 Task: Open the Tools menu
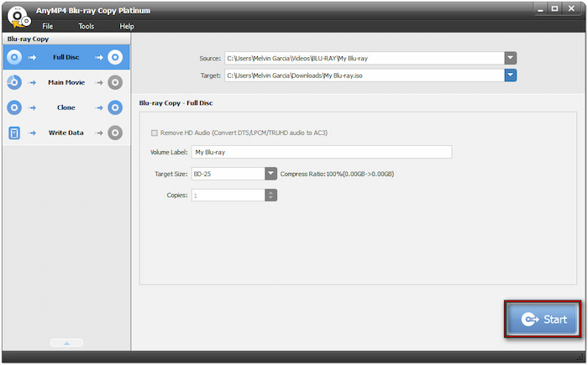tap(87, 26)
